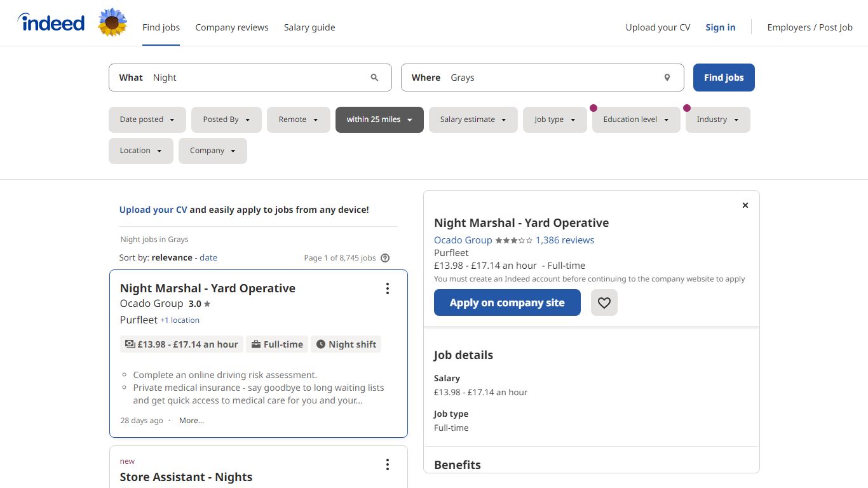The height and width of the screenshot is (488, 868).
Task: Click the Job details heading
Action: tap(463, 355)
